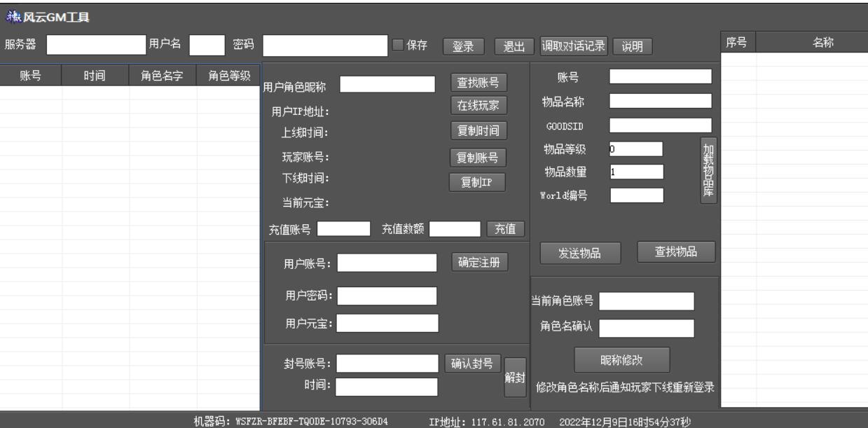Focus the 当前角色账号 input field
Screen dimensions: 868x428
point(647,301)
